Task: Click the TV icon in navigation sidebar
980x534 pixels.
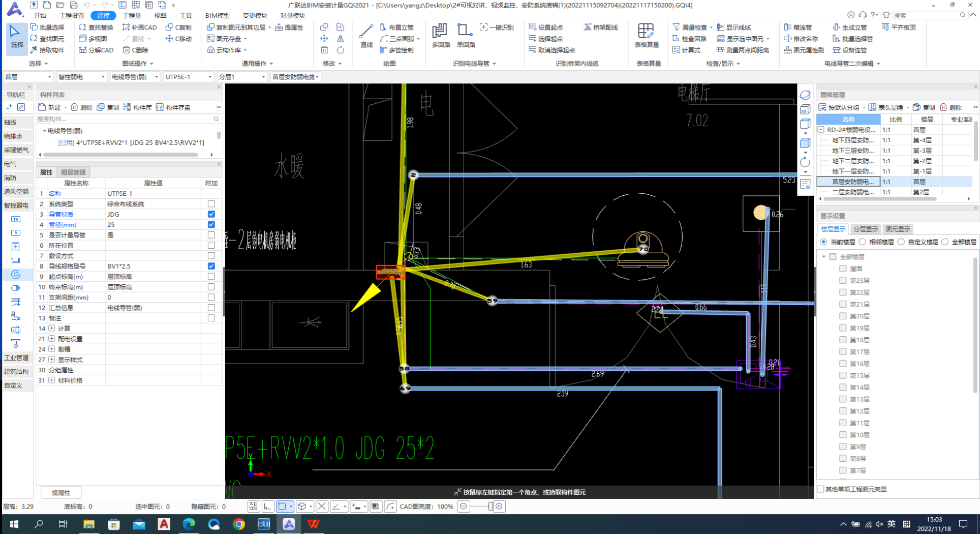Action: (x=16, y=219)
